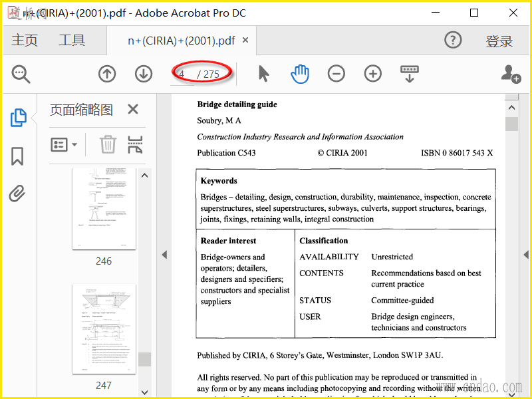Viewport: 532px width, 399px height.
Task: Delete selected pages with trash icon
Action: click(x=108, y=144)
